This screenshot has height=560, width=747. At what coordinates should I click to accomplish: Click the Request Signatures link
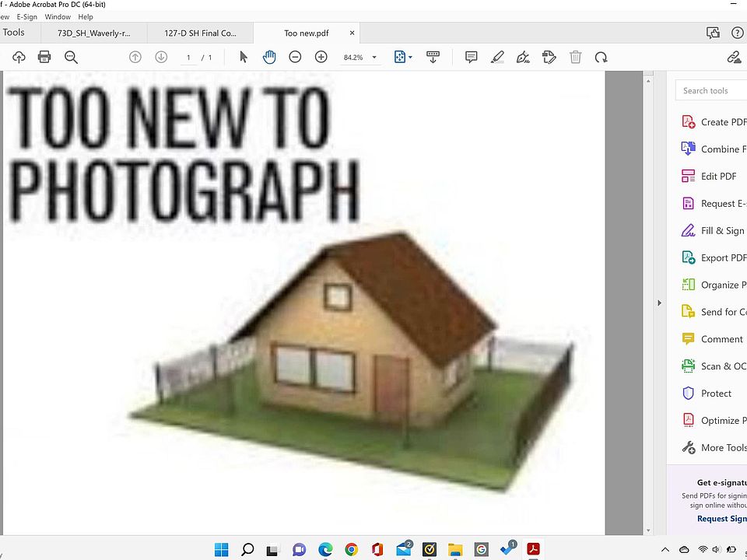coord(722,519)
